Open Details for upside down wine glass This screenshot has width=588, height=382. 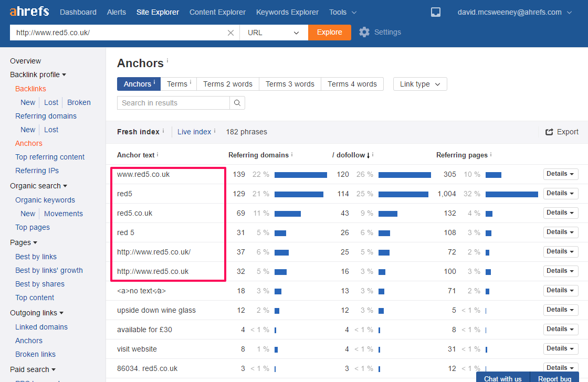(561, 310)
